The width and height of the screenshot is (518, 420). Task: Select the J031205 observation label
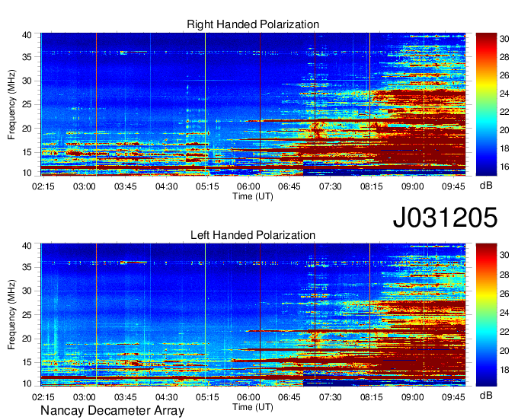(x=445, y=217)
